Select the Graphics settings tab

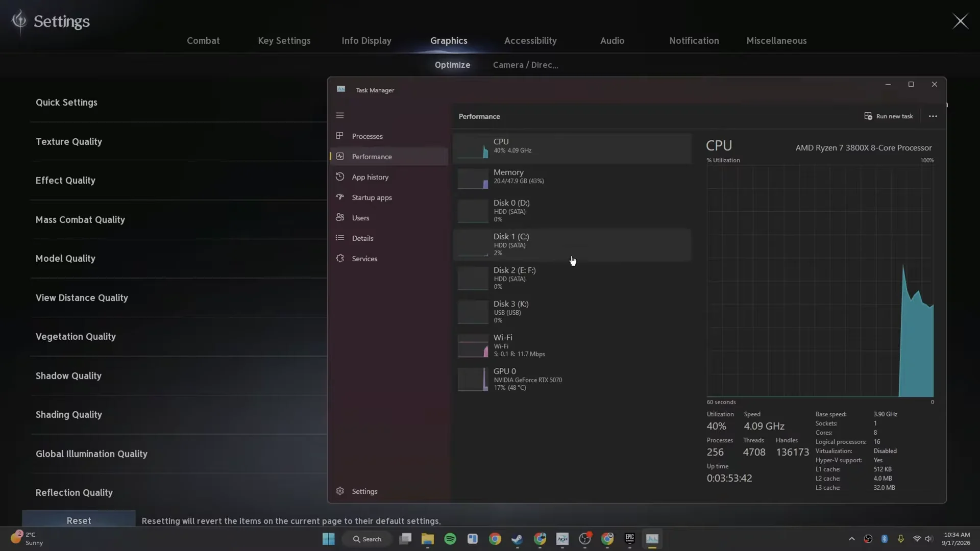point(449,40)
